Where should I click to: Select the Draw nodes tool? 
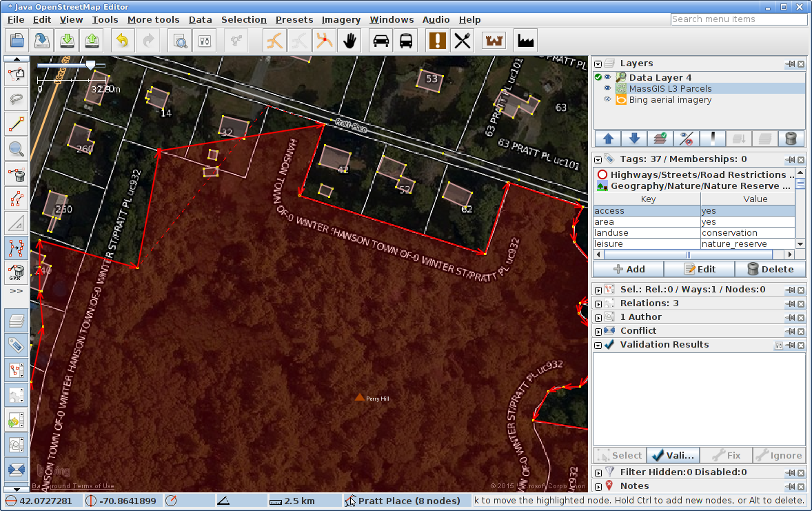click(x=17, y=124)
